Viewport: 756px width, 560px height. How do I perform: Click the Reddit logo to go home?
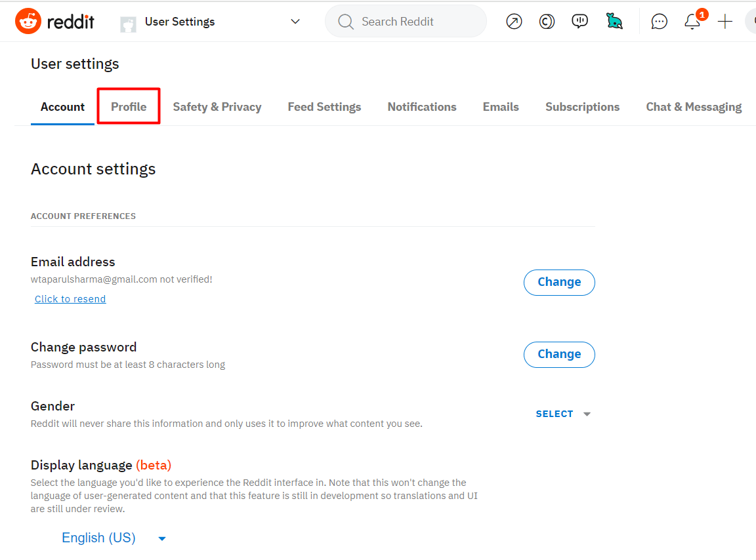[55, 22]
